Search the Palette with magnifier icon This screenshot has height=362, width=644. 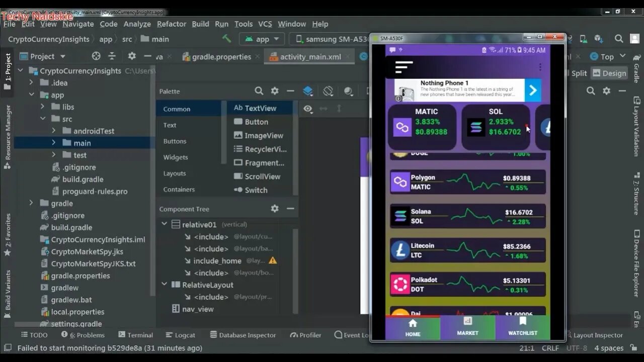(259, 91)
